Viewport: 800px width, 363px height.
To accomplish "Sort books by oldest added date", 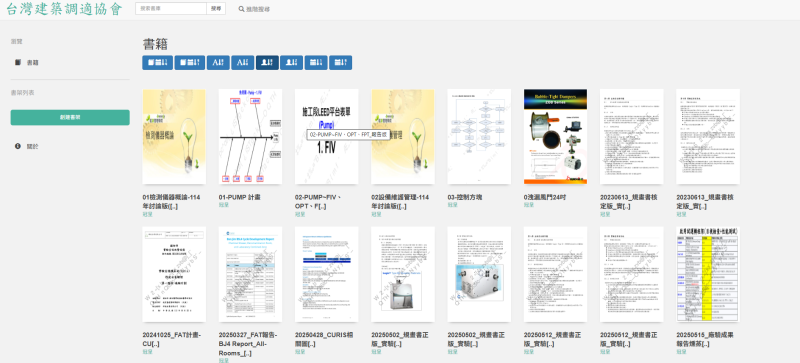I will pyautogui.click(x=190, y=63).
